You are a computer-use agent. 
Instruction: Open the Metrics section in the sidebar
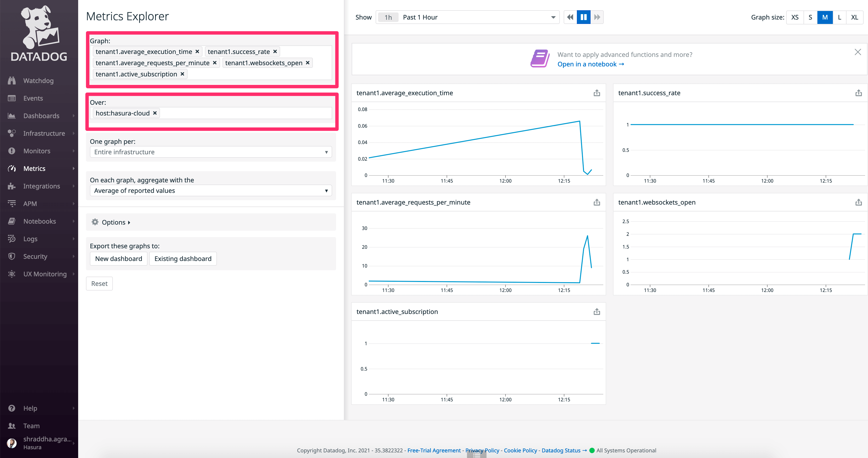coord(34,168)
